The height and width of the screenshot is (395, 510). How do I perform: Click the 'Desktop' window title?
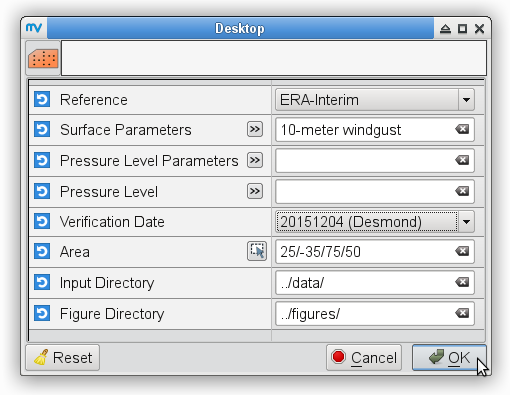point(240,29)
